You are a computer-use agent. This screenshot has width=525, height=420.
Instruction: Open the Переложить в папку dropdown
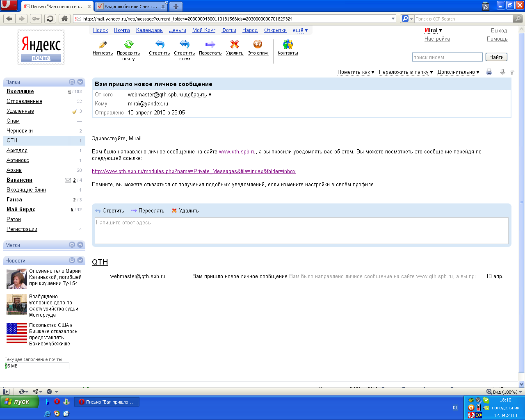(406, 72)
